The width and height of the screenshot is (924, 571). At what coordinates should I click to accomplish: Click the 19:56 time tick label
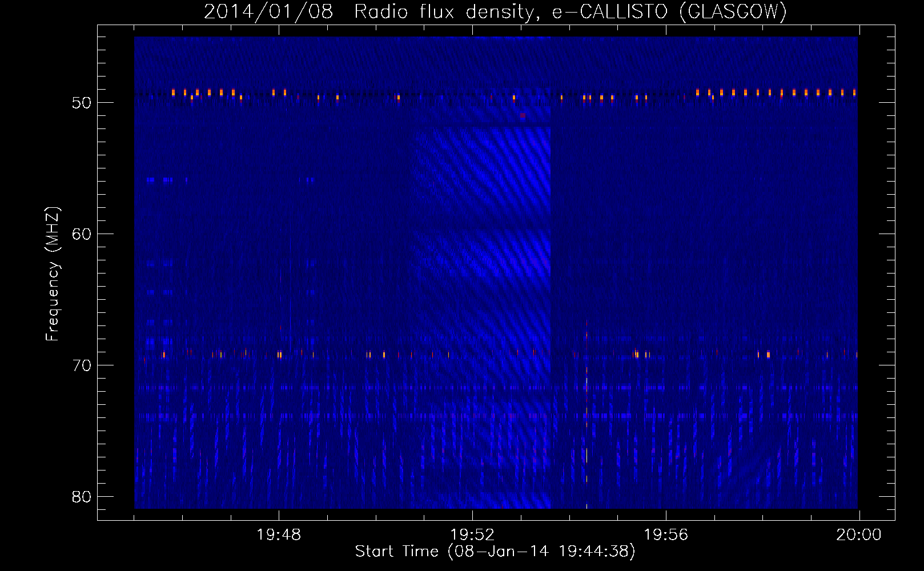[666, 535]
